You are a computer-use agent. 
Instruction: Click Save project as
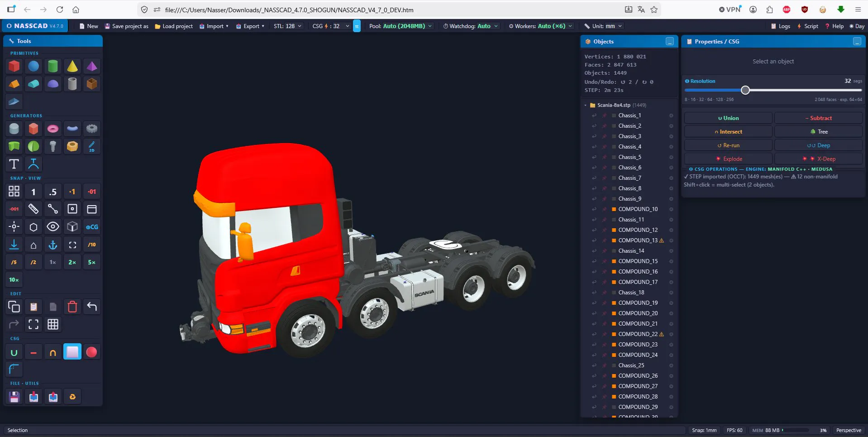coord(127,26)
